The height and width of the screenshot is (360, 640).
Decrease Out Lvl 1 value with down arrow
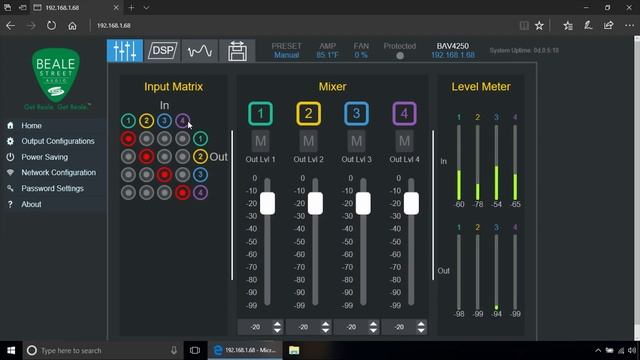point(277,331)
